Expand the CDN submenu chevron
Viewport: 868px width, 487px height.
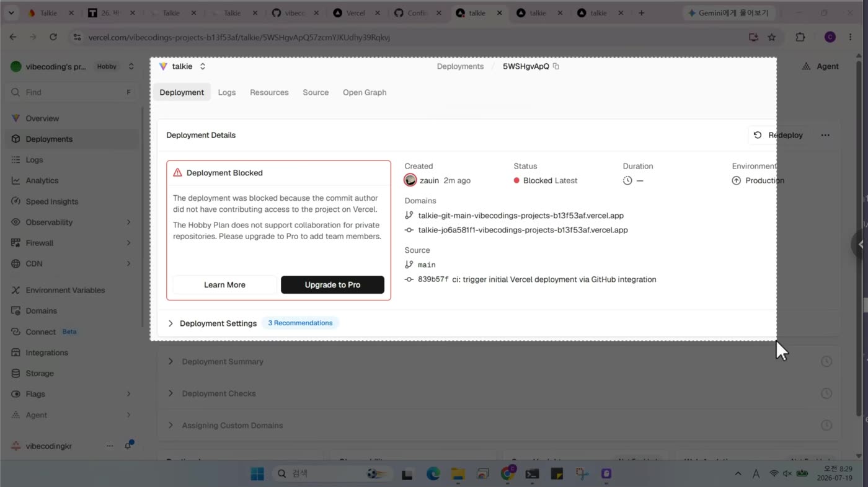[x=128, y=263]
